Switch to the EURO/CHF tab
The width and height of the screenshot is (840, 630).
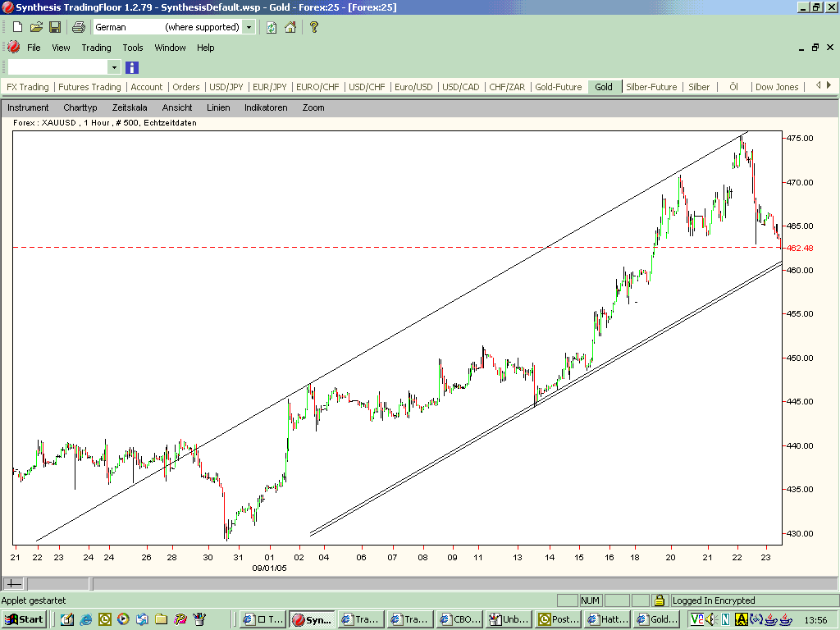[x=317, y=87]
